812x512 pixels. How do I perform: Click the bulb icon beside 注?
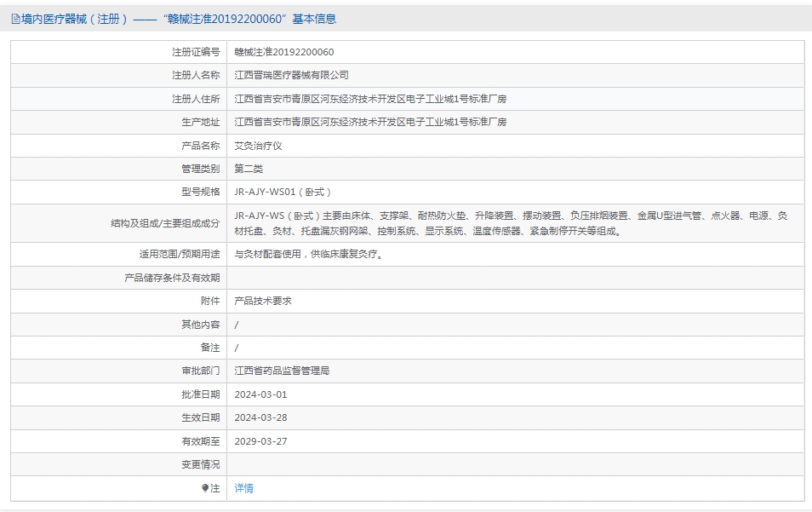(x=205, y=488)
